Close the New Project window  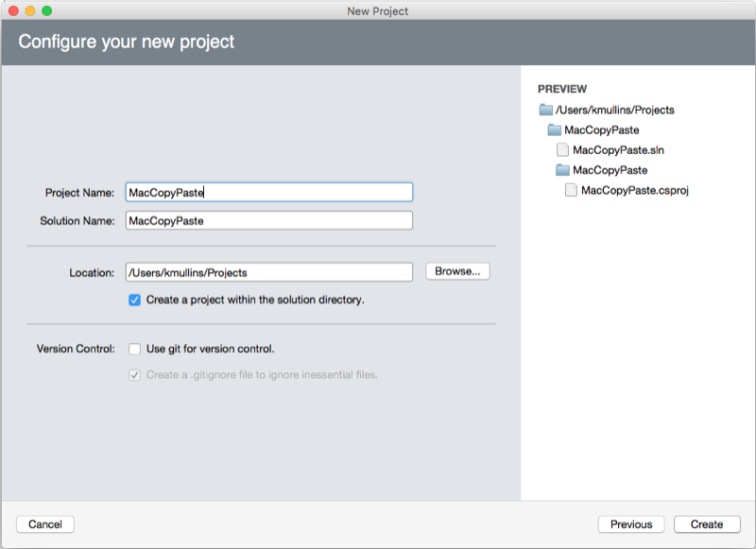(x=13, y=11)
